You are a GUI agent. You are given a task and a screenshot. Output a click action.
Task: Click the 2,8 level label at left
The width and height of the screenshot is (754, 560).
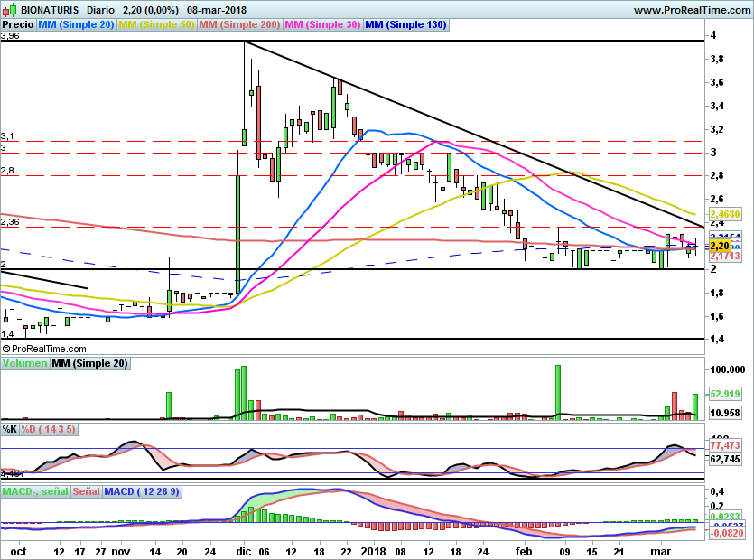(x=7, y=171)
